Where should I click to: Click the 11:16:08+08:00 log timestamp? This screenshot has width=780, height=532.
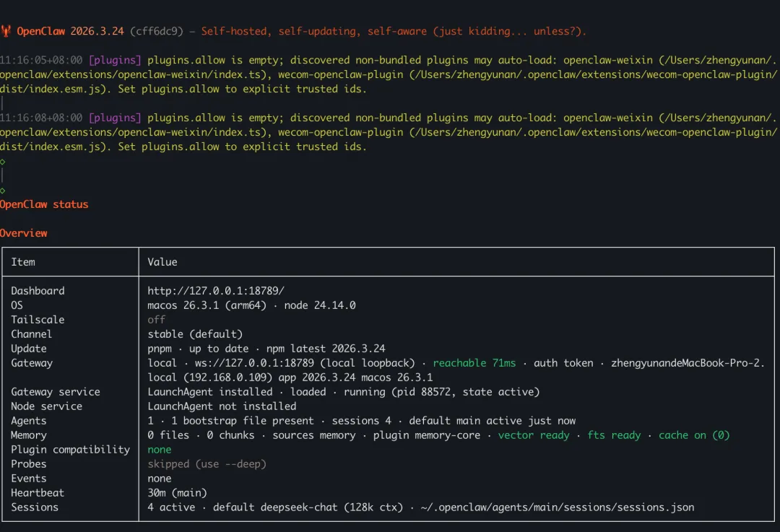(x=41, y=118)
